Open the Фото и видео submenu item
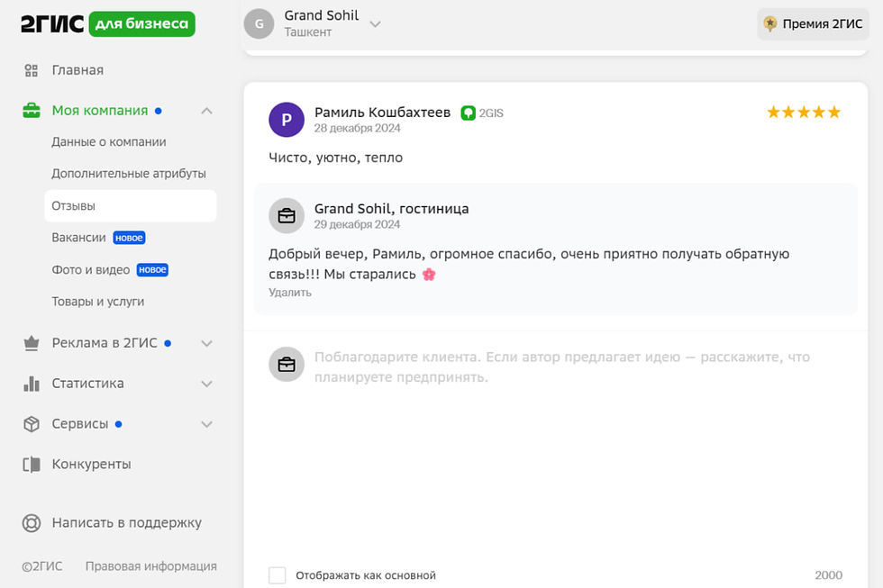 click(91, 269)
